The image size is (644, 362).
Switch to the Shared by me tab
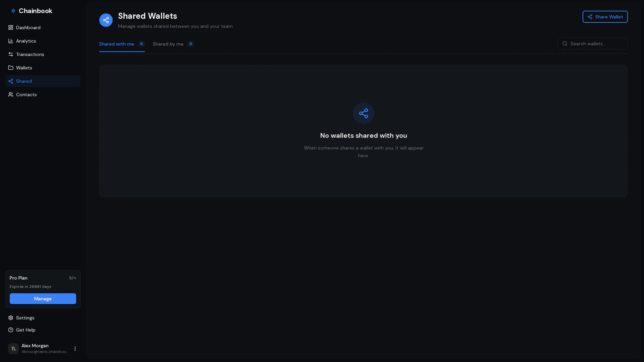168,44
